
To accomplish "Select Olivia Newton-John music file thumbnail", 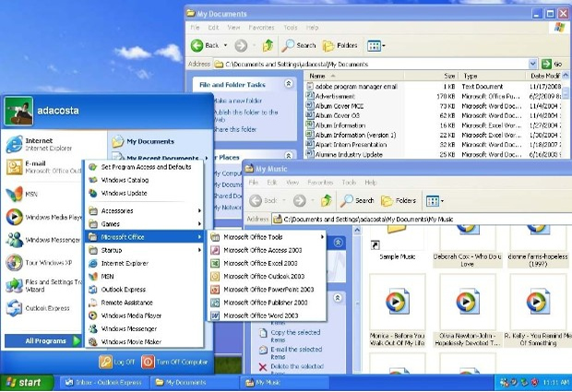I will tap(468, 310).
